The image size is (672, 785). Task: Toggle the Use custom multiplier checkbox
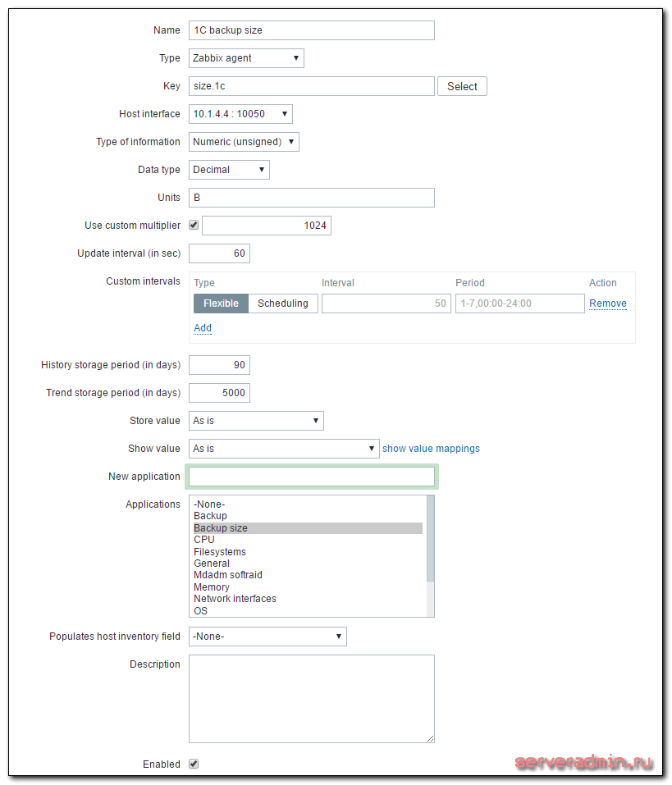pos(194,226)
